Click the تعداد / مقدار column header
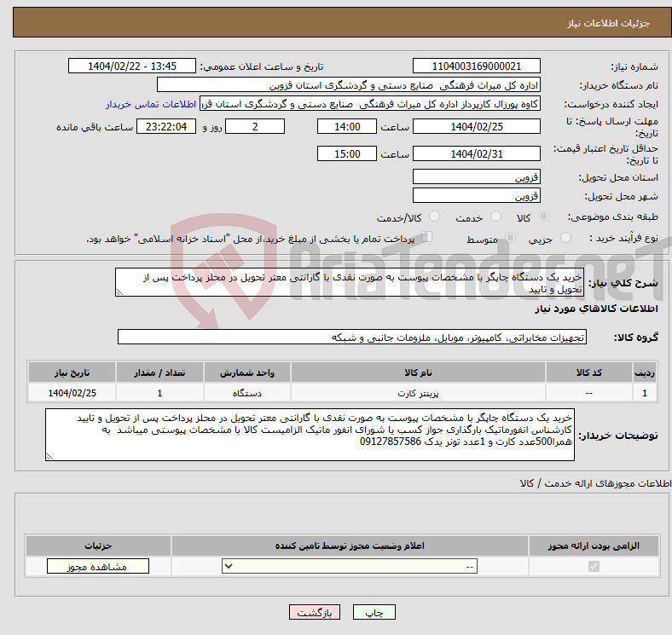This screenshot has width=672, height=635. 159,372
